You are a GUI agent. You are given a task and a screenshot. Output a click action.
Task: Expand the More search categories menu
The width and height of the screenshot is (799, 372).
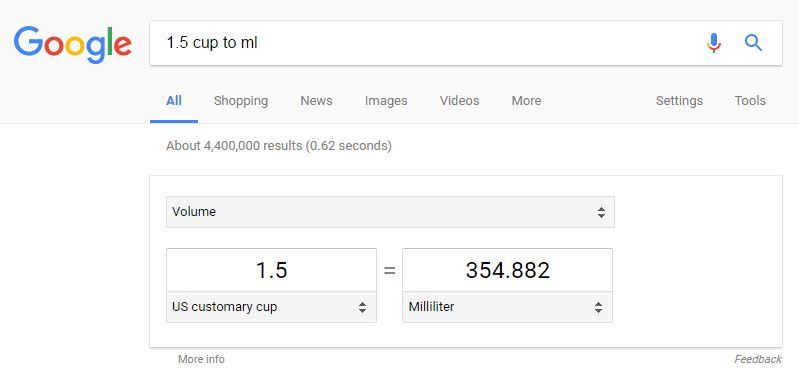pos(526,101)
